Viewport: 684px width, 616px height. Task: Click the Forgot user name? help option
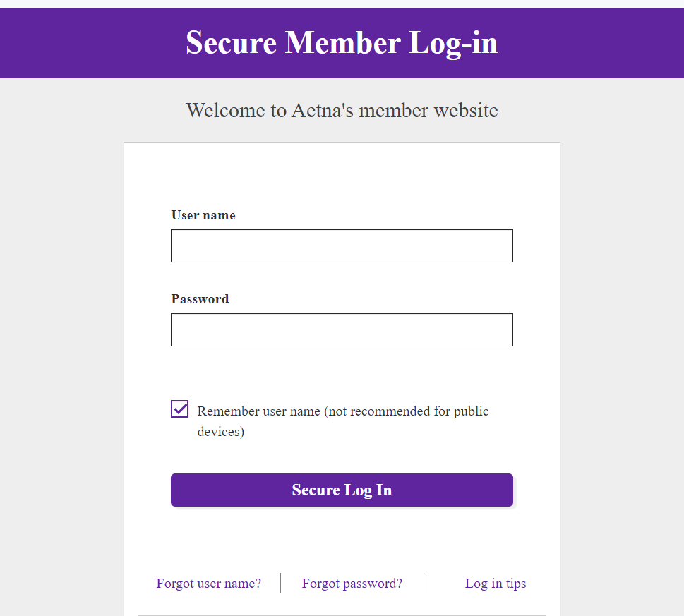208,583
